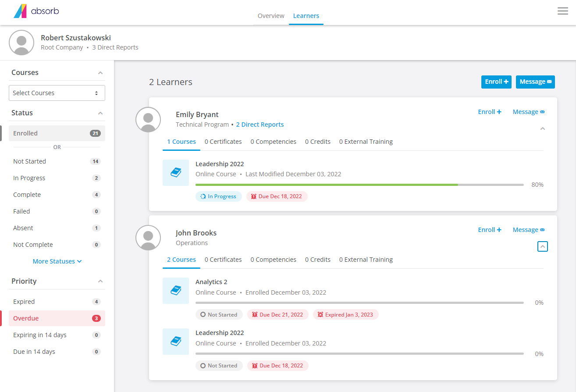Viewport: 576px width, 392px height.
Task: Click John's Leadership 2022 Not Started badge
Action: tap(219, 365)
